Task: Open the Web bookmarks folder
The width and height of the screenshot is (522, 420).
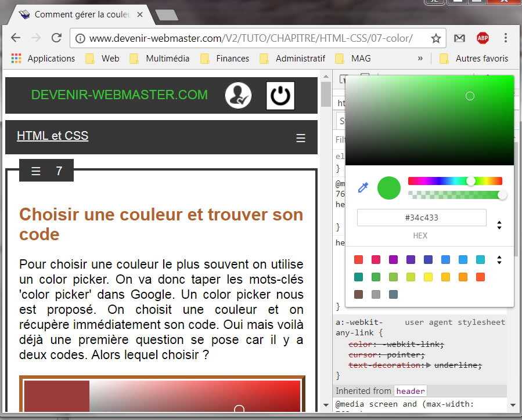Action: [103, 59]
